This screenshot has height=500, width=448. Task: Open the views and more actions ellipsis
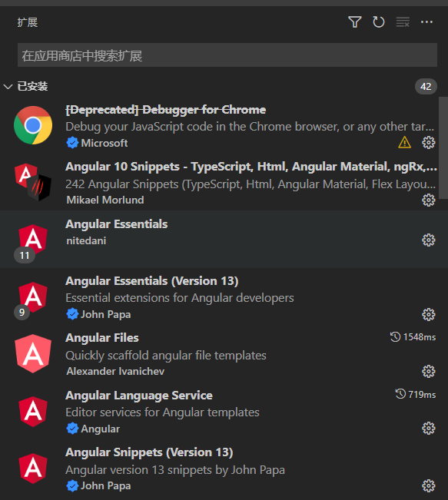(x=426, y=22)
